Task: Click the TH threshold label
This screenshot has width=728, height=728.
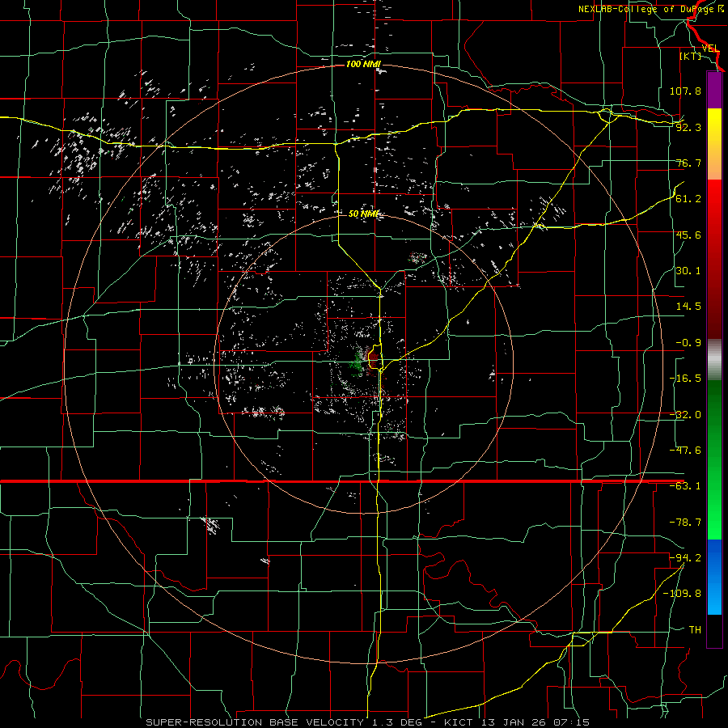Action: 695,629
